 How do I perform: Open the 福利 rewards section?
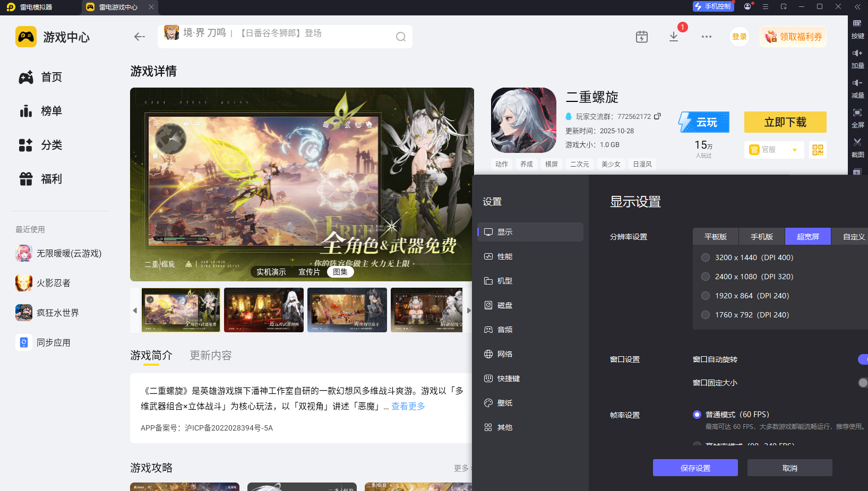click(51, 179)
